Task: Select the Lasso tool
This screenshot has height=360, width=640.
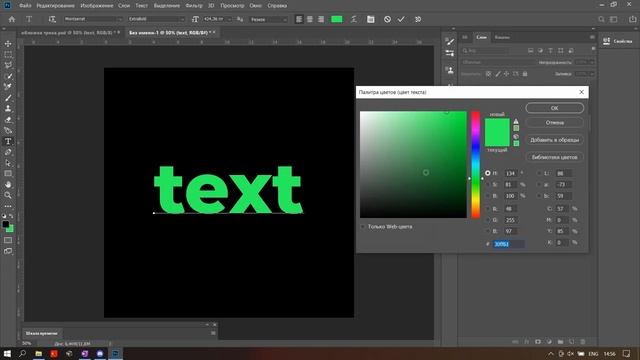Action: click(8, 65)
